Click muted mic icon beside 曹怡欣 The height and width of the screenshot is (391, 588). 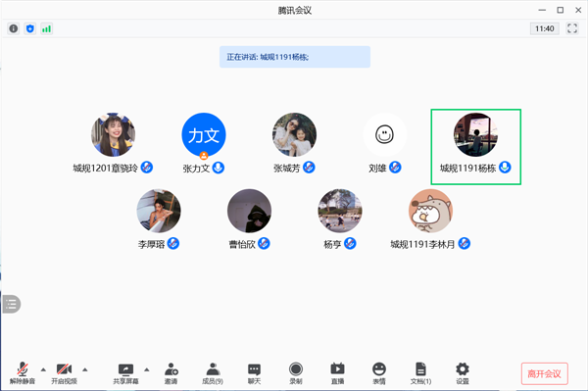coord(264,243)
